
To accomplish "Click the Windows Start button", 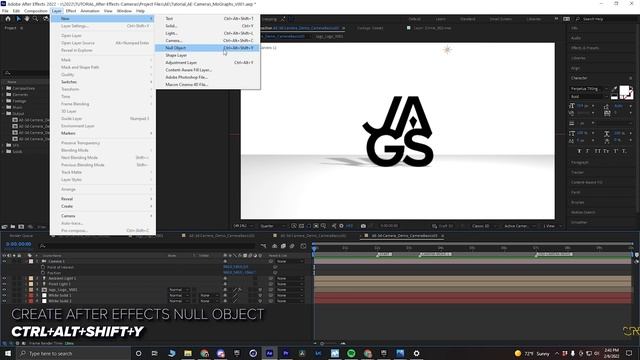I will [x=8, y=353].
